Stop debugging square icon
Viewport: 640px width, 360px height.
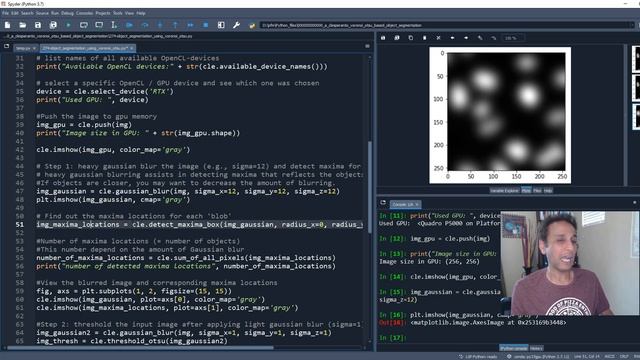click(x=206, y=25)
